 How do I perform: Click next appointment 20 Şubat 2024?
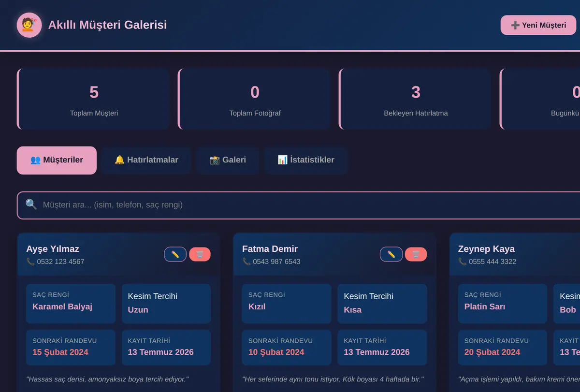point(493,352)
